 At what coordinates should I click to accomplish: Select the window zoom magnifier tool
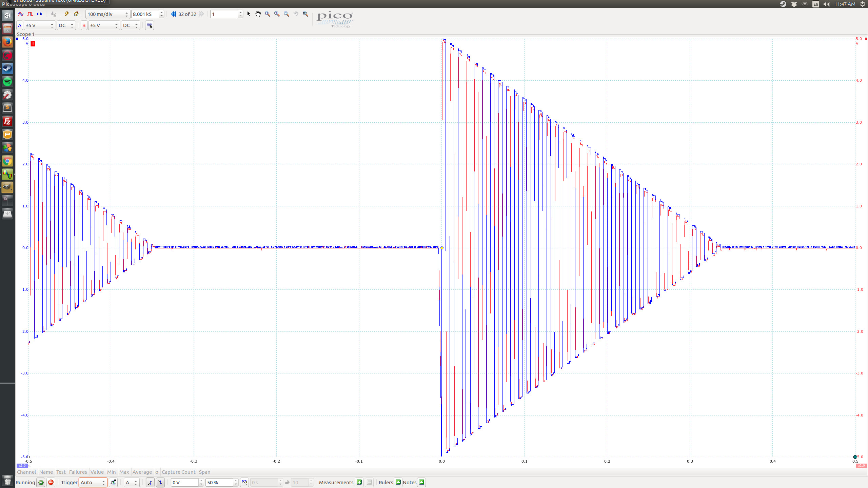(268, 14)
